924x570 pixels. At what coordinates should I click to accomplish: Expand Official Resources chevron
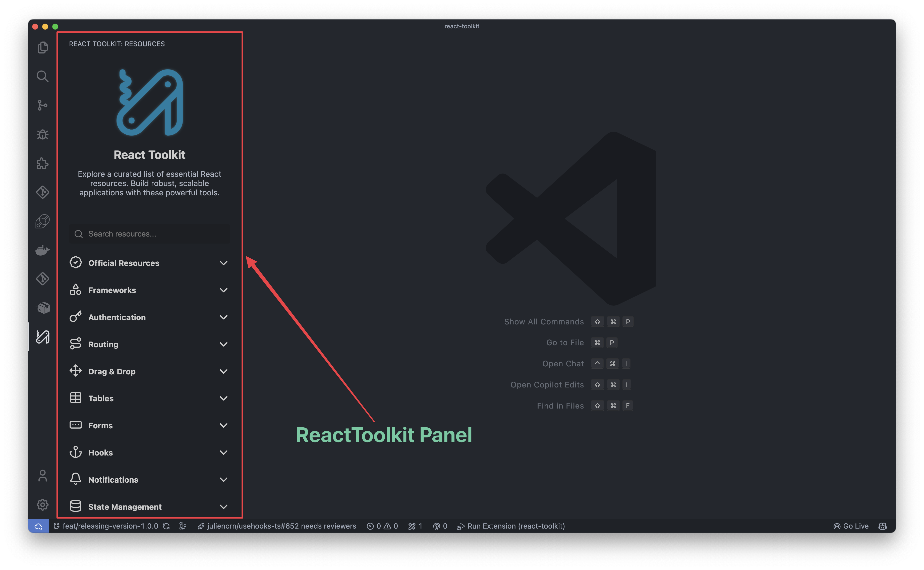(x=223, y=263)
